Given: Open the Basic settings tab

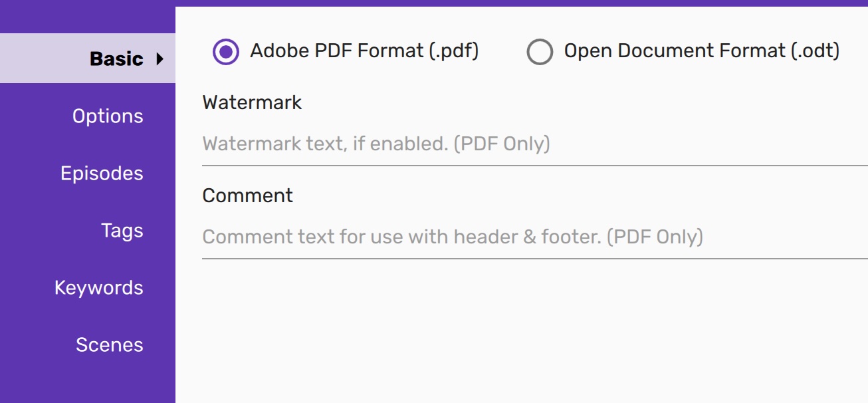Looking at the screenshot, I should point(116,59).
